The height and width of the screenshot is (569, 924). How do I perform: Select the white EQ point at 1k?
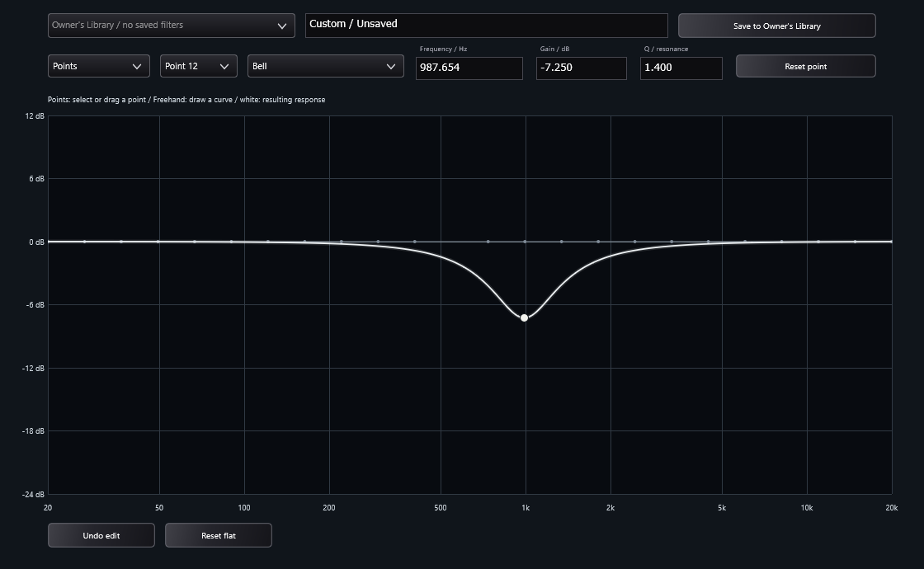tap(524, 317)
